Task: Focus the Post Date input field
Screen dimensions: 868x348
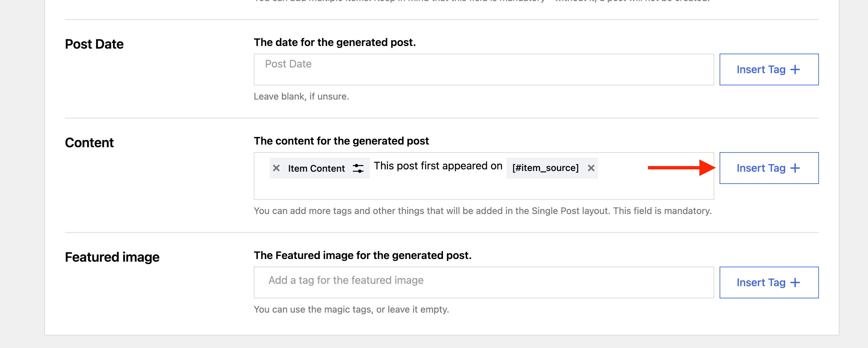Action: [484, 69]
